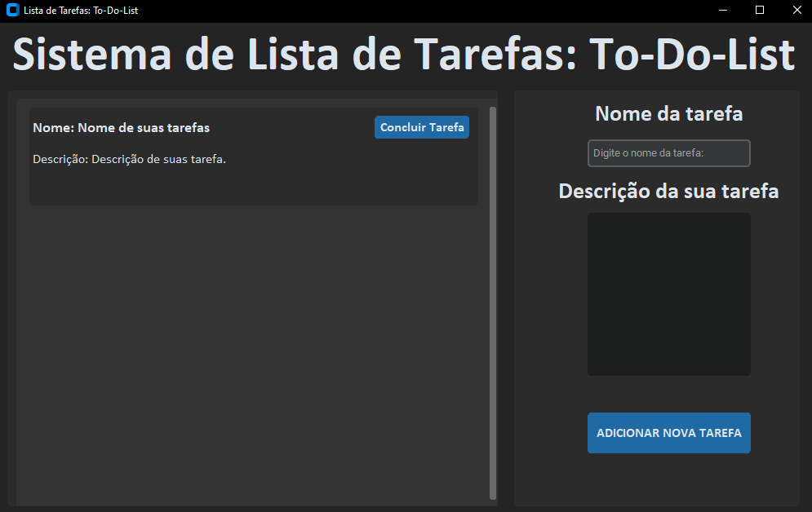Select the text 'Nome: Nome de suas tarefas'
Screen dimensions: 812x512
[121, 128]
